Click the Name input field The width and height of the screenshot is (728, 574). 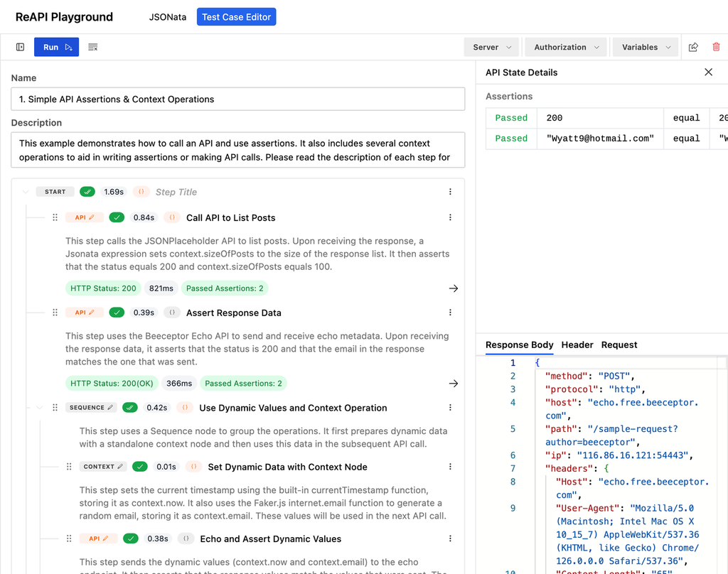[237, 99]
